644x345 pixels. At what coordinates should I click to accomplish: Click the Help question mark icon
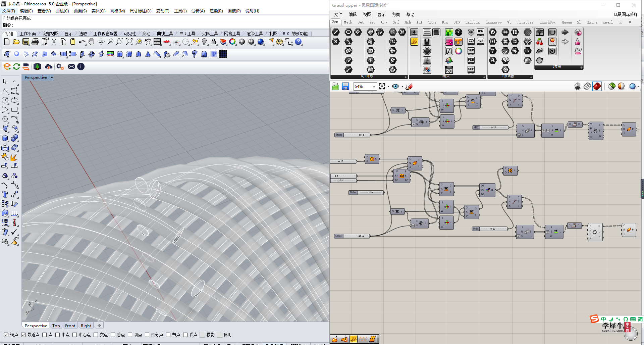[298, 42]
